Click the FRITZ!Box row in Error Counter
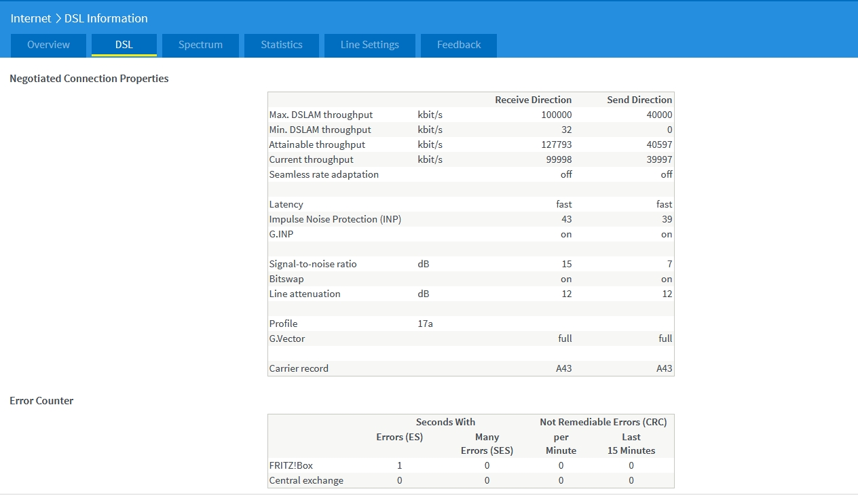Viewport: 858px width, 504px height. click(x=291, y=465)
